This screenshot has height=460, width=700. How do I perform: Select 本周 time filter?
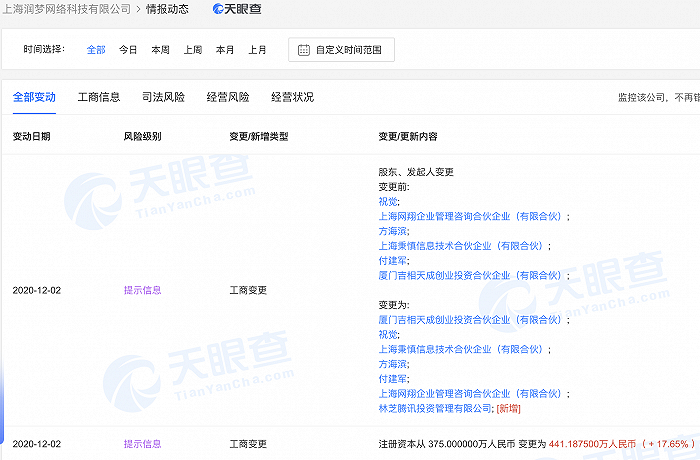click(160, 50)
